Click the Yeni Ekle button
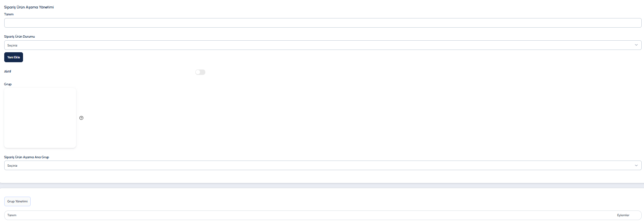This screenshot has width=644, height=222. coord(13,57)
